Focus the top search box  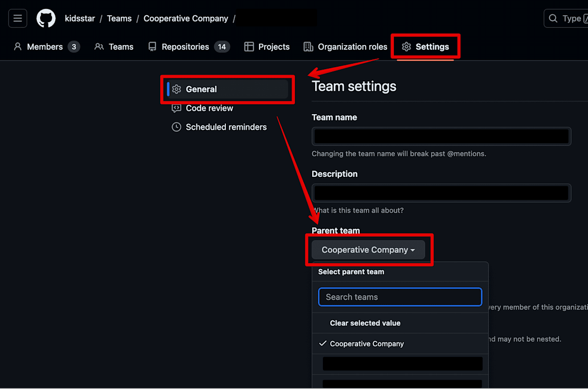pyautogui.click(x=566, y=19)
